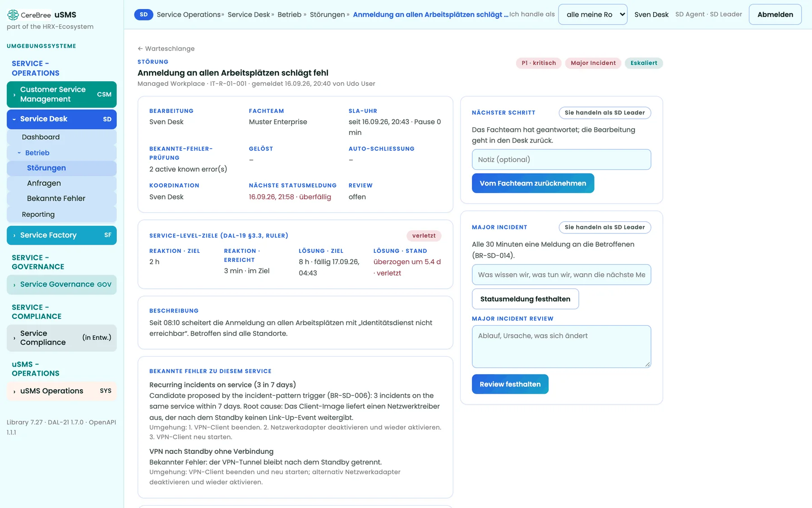This screenshot has height=508, width=812.
Task: Click the Abmelden button
Action: tap(775, 14)
